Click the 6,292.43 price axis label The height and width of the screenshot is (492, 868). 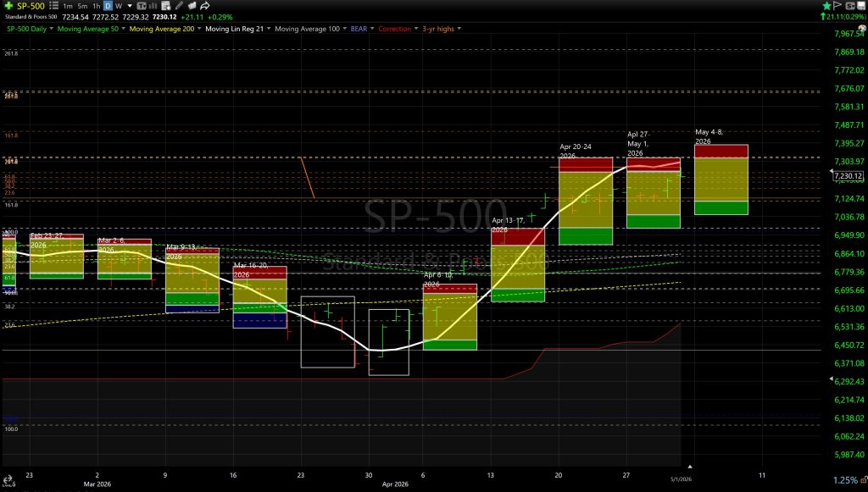click(849, 381)
